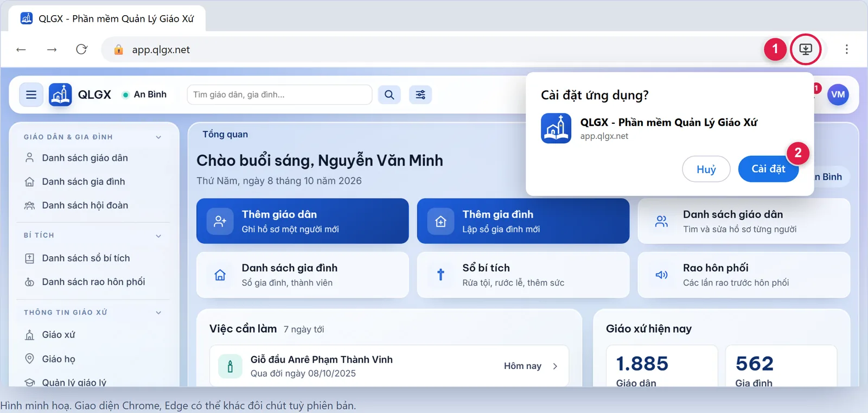Viewport: 868px width, 413px height.
Task: Click the person icon beside Danh sách giáo dân
Action: point(30,158)
